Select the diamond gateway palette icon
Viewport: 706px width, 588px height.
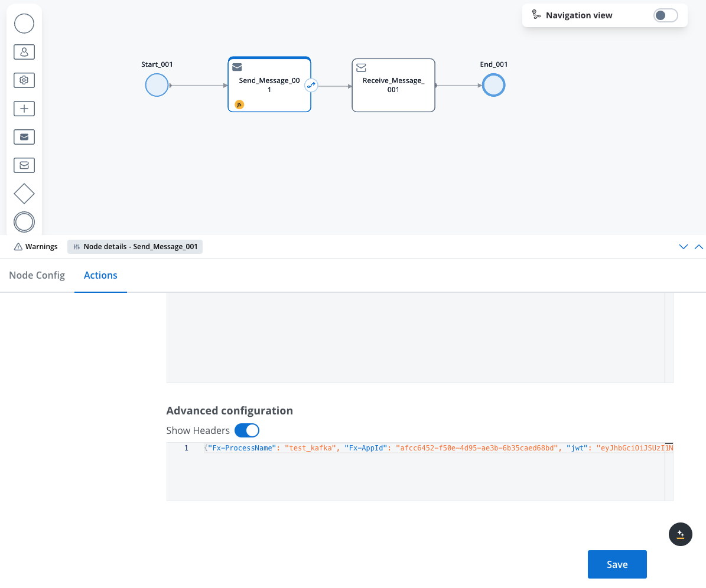point(24,194)
